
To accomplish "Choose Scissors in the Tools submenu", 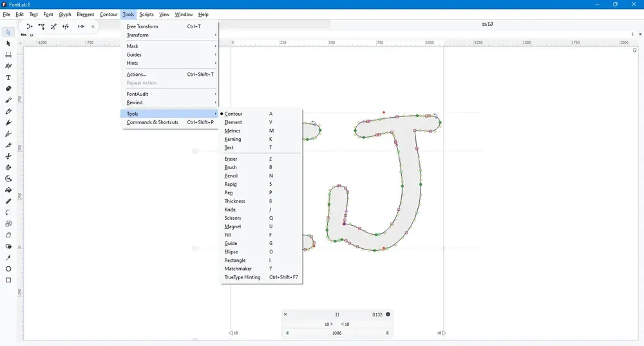I will point(261,218).
